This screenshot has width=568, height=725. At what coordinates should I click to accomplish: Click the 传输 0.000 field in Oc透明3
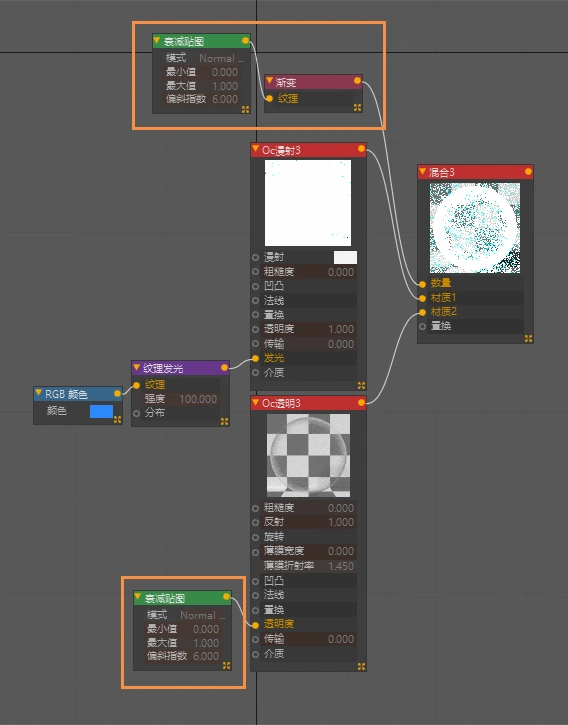[x=309, y=639]
